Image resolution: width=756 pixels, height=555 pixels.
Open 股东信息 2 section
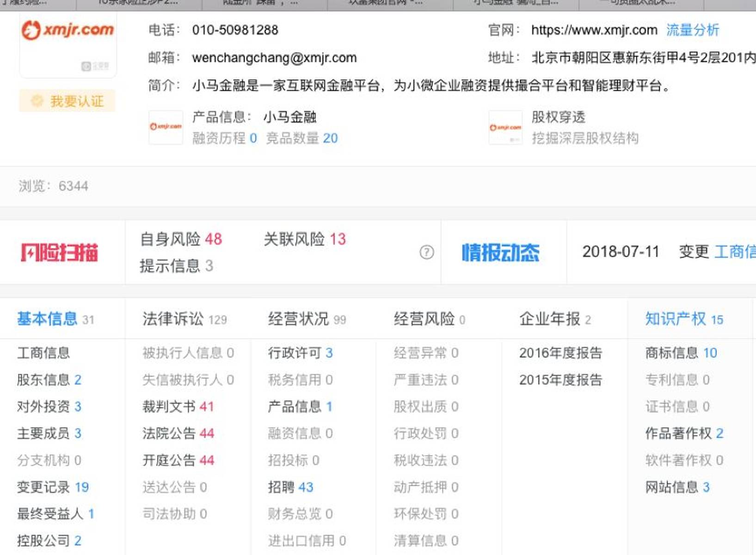(49, 380)
